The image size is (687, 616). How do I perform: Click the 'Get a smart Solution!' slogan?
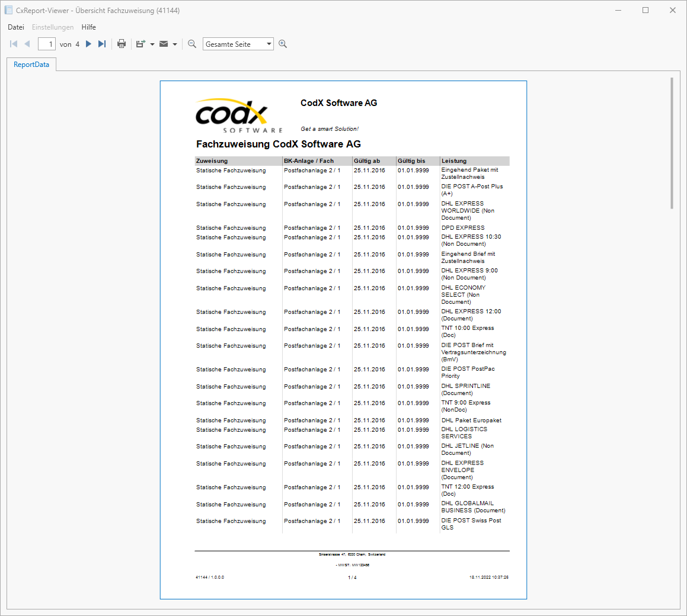[x=330, y=129]
